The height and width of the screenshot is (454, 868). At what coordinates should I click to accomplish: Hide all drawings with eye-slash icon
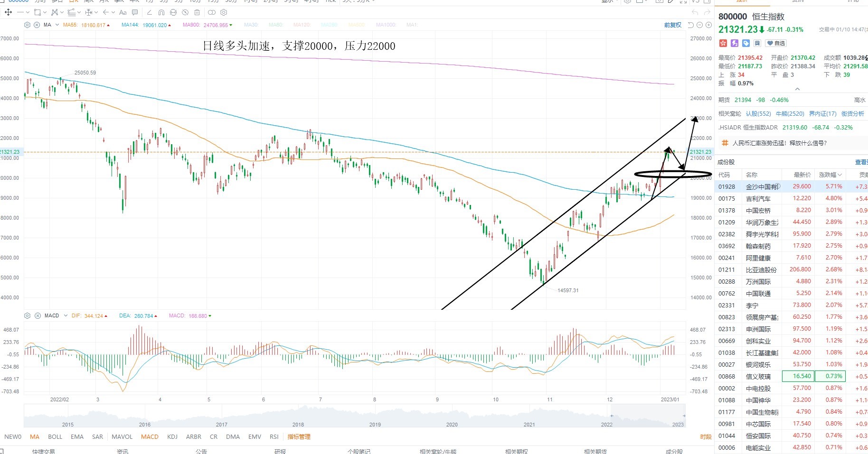tap(185, 12)
